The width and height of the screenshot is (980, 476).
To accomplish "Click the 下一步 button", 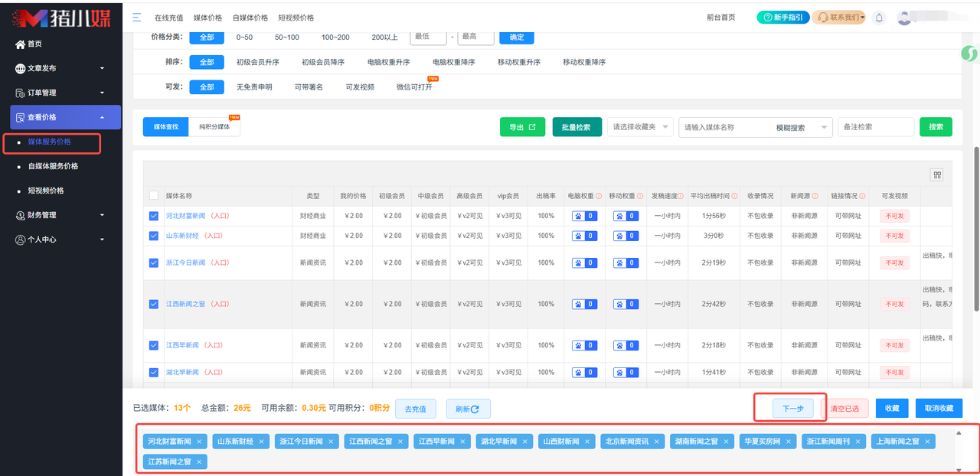I will pos(792,409).
